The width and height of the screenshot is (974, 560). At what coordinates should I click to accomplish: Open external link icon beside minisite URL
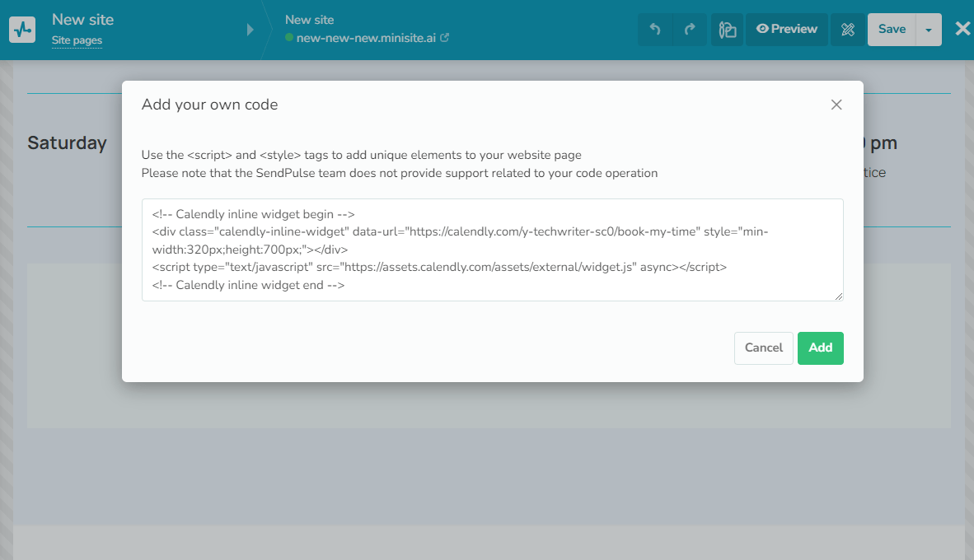click(x=445, y=38)
